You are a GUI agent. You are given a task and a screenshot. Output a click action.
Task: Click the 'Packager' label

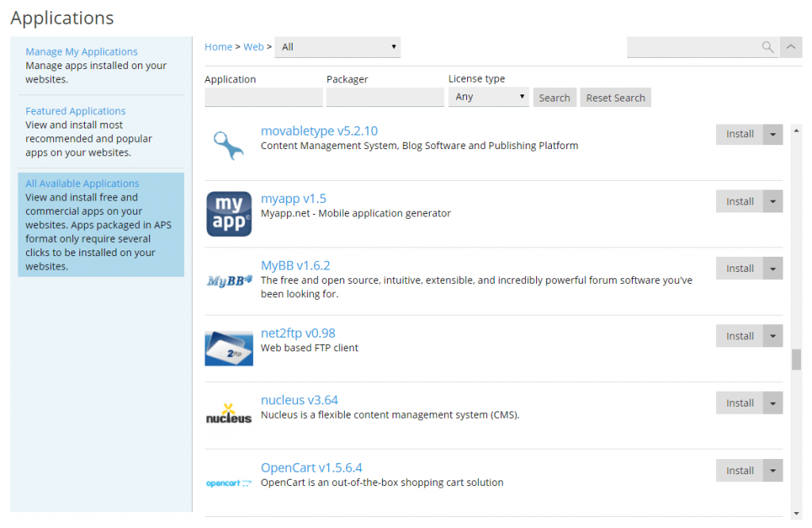coord(347,79)
